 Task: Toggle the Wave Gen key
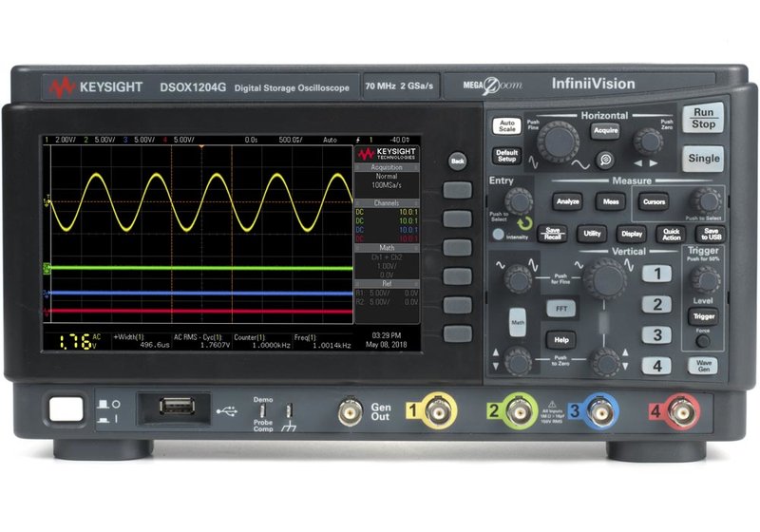(x=703, y=366)
